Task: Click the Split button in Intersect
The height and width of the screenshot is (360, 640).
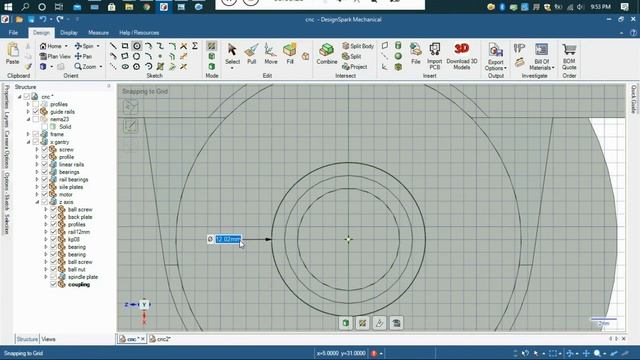Action: coord(352,56)
